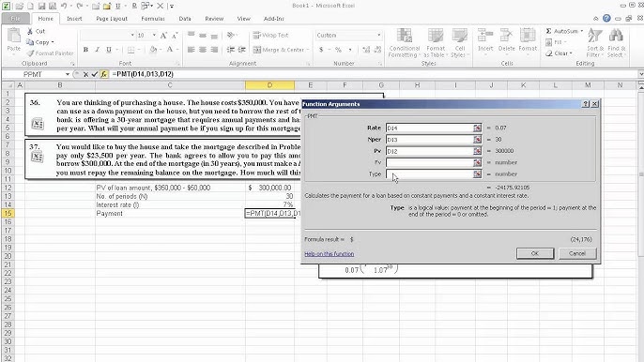Switch to the Review tab

coord(214,19)
